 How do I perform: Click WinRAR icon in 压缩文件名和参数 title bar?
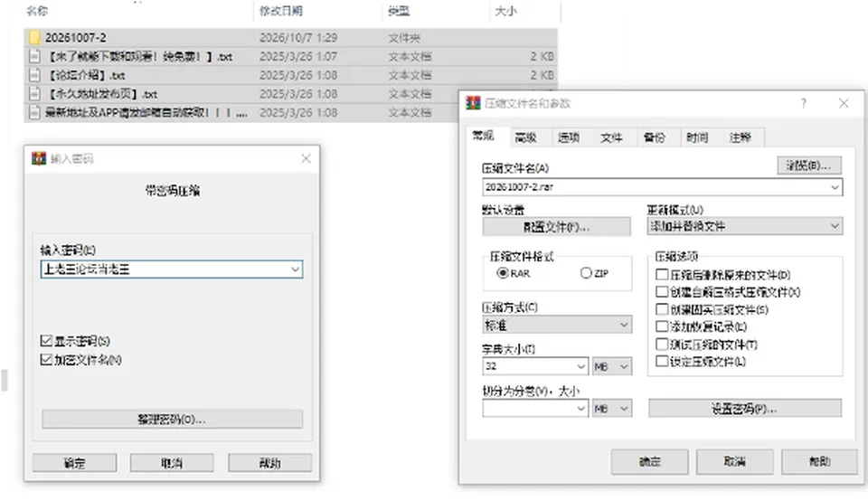(x=473, y=103)
